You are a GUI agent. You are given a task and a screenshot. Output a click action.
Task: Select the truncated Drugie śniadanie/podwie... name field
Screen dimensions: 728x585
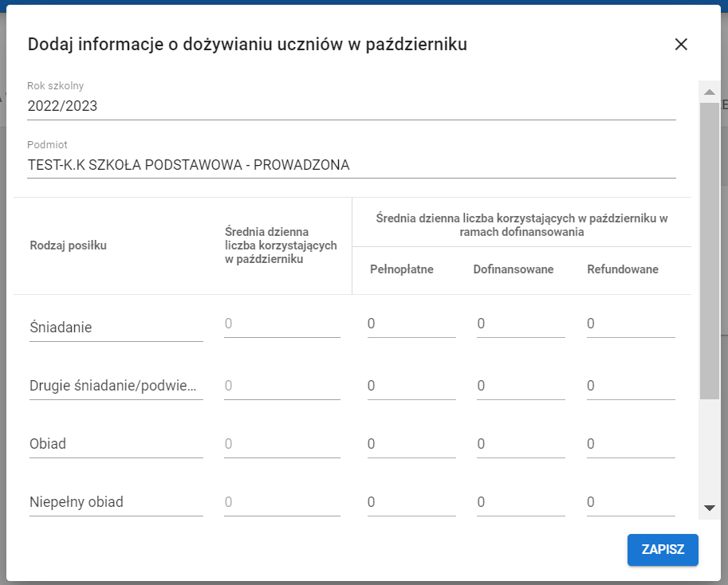coord(116,385)
